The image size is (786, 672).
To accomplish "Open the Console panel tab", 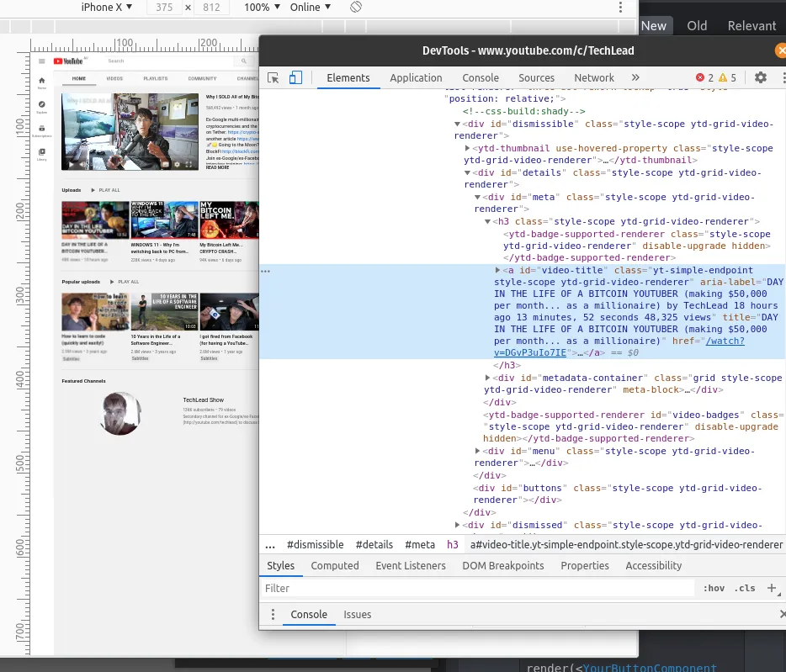I will tap(481, 77).
